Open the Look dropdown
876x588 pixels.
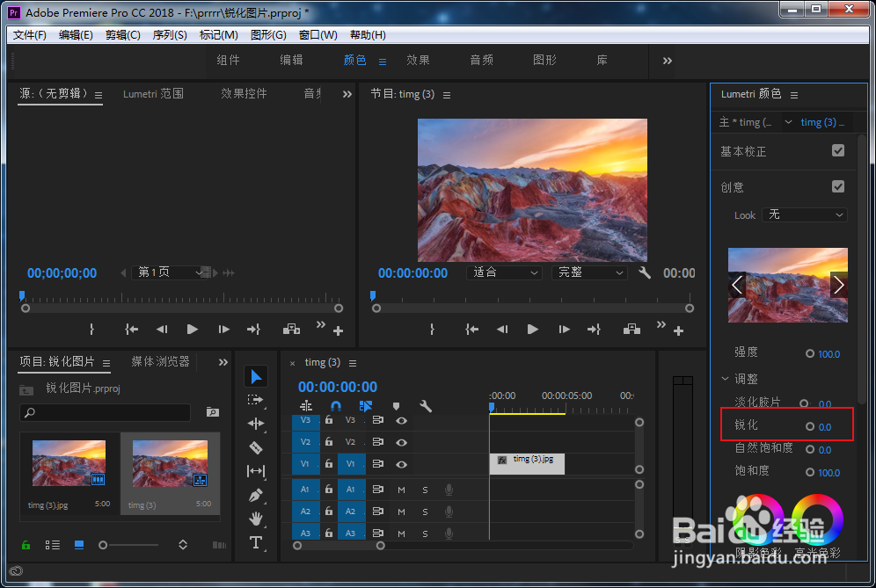click(805, 215)
